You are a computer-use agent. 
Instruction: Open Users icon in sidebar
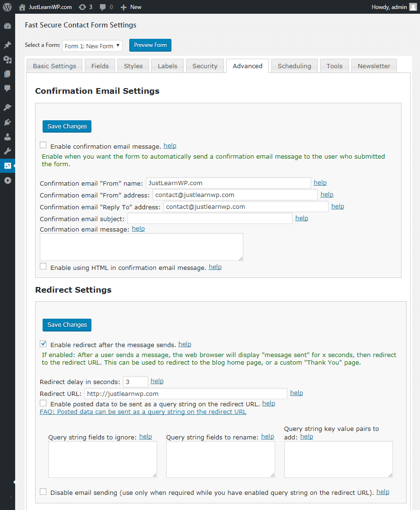[8, 136]
